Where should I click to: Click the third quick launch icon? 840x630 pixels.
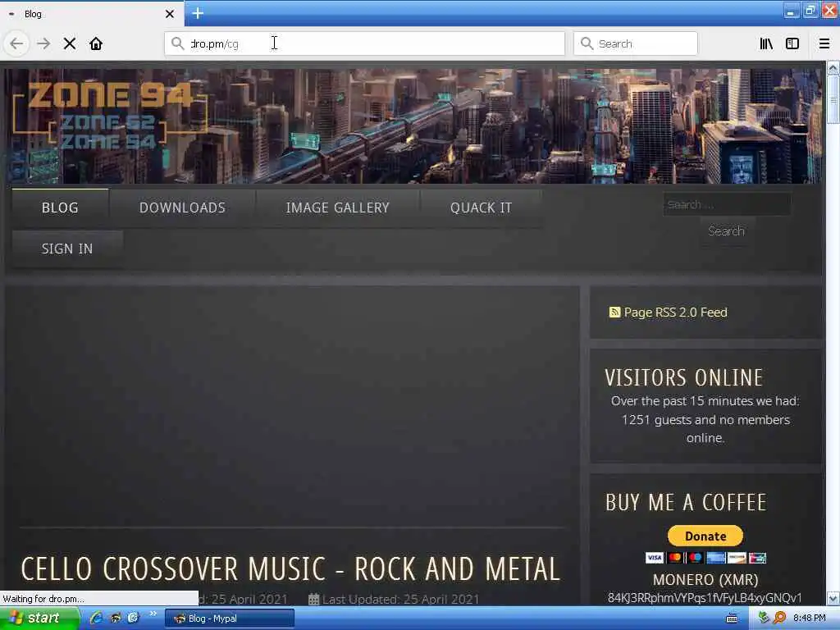click(x=133, y=619)
